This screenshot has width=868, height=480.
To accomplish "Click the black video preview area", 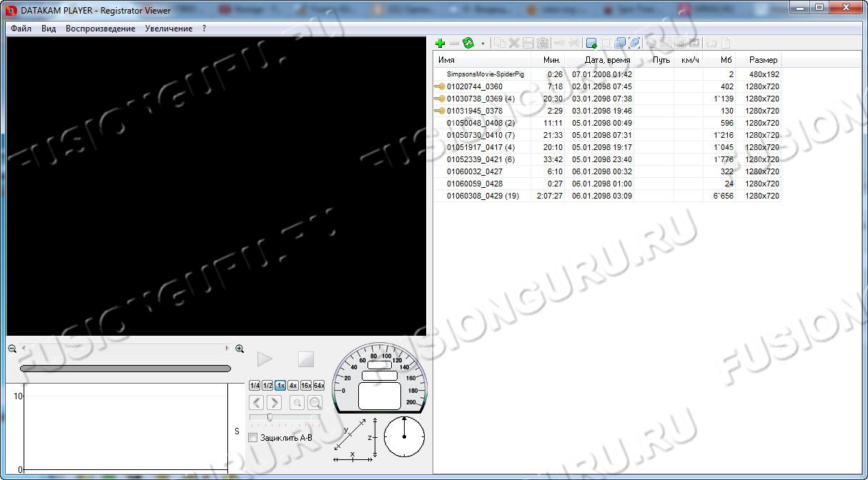I will [217, 186].
